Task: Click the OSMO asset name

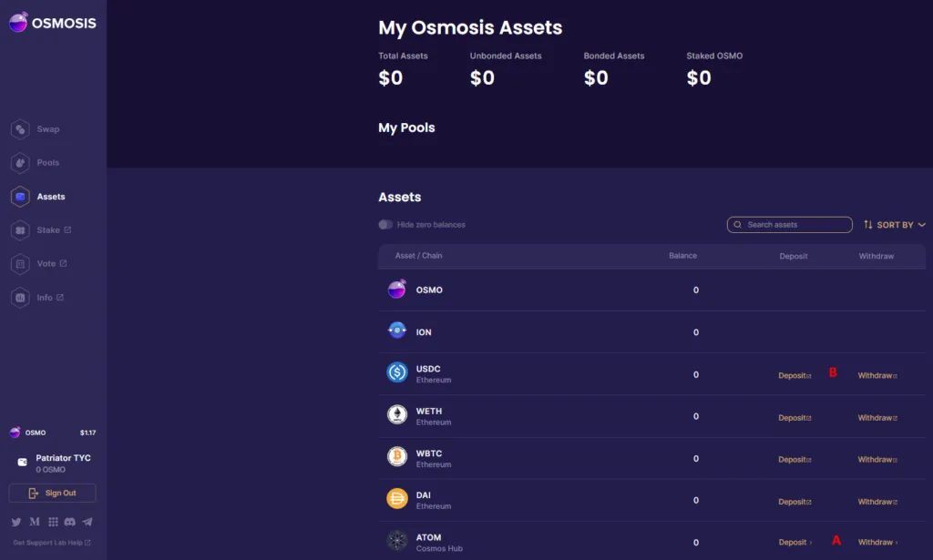Action: coord(429,290)
